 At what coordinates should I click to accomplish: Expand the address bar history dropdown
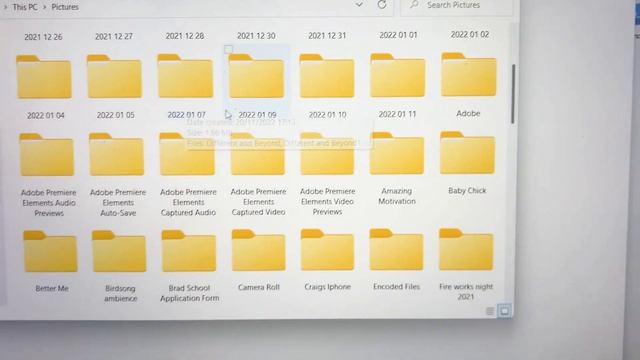click(x=359, y=4)
